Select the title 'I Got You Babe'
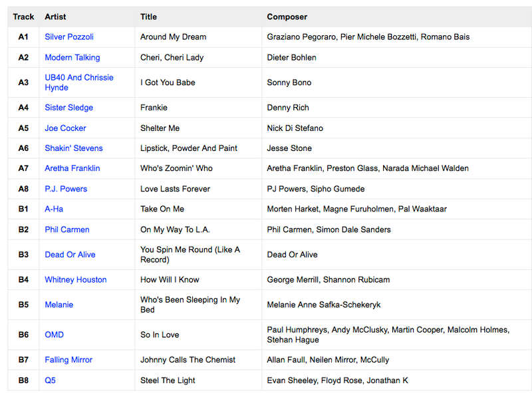The image size is (532, 399). click(x=168, y=82)
